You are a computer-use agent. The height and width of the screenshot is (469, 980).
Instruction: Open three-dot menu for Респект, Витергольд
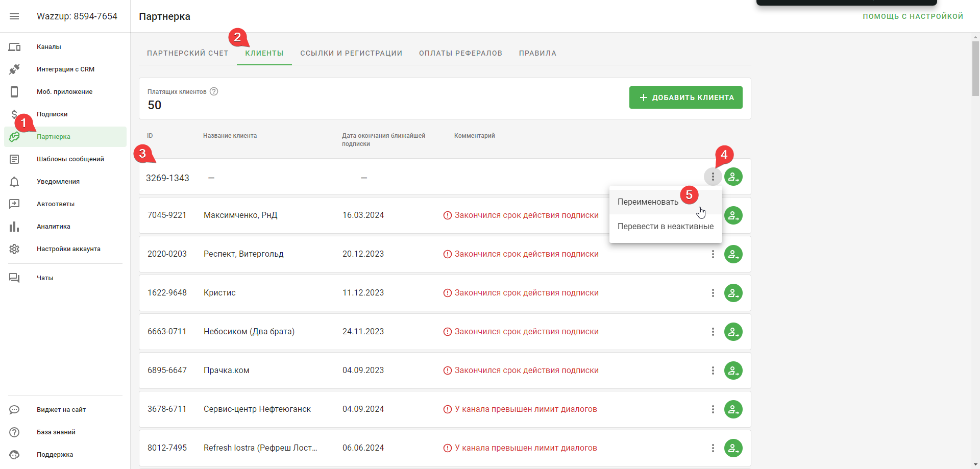713,254
